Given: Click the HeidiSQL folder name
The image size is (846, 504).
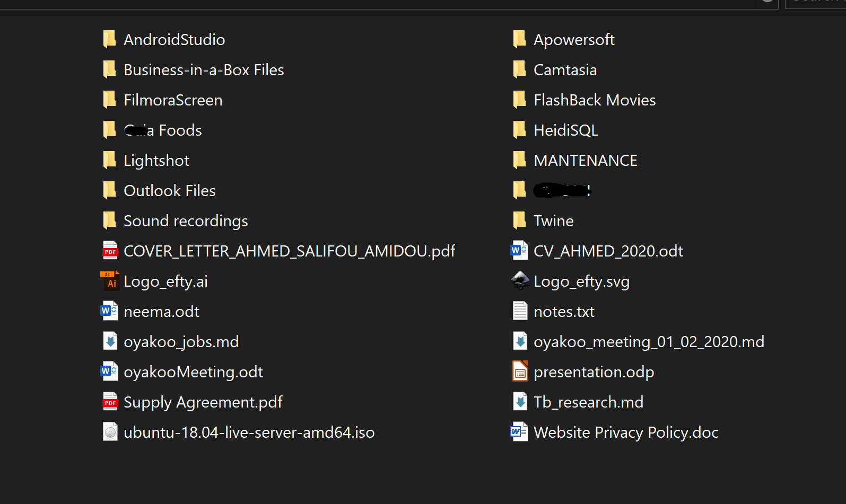Looking at the screenshot, I should click(566, 130).
